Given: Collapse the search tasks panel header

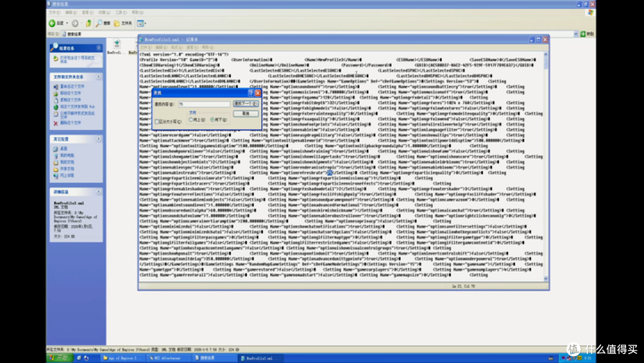Looking at the screenshot, I should pos(98,48).
